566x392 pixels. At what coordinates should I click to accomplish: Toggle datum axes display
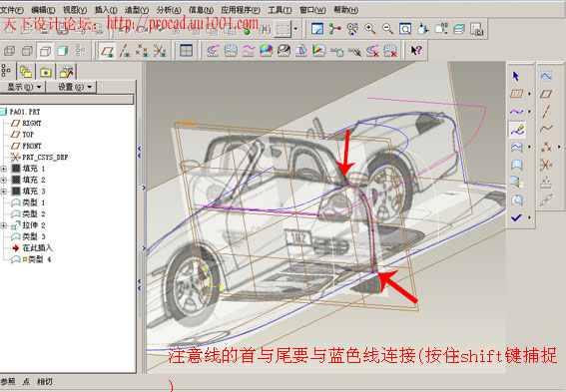coord(125,51)
